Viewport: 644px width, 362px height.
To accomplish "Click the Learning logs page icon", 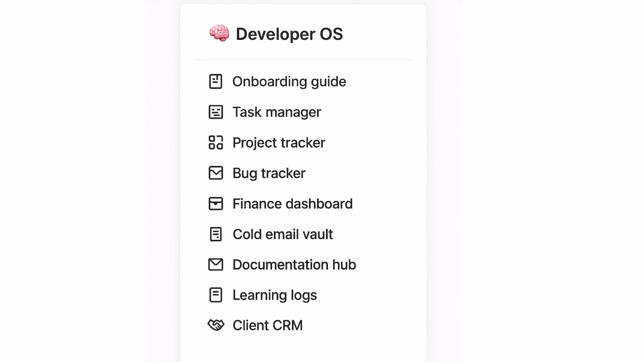I will pyautogui.click(x=215, y=295).
